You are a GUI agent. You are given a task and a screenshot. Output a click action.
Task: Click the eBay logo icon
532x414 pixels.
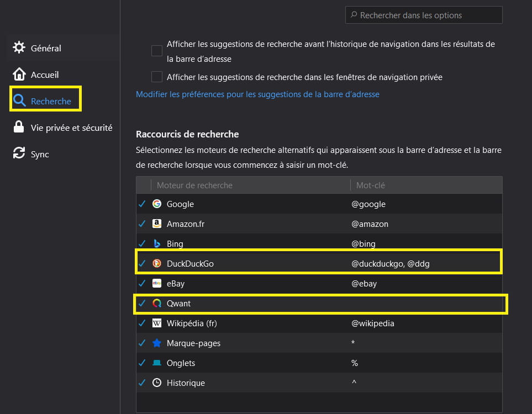[157, 283]
